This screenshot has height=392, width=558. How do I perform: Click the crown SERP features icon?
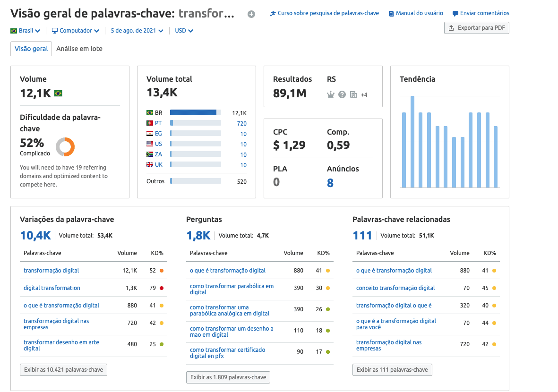click(x=331, y=95)
